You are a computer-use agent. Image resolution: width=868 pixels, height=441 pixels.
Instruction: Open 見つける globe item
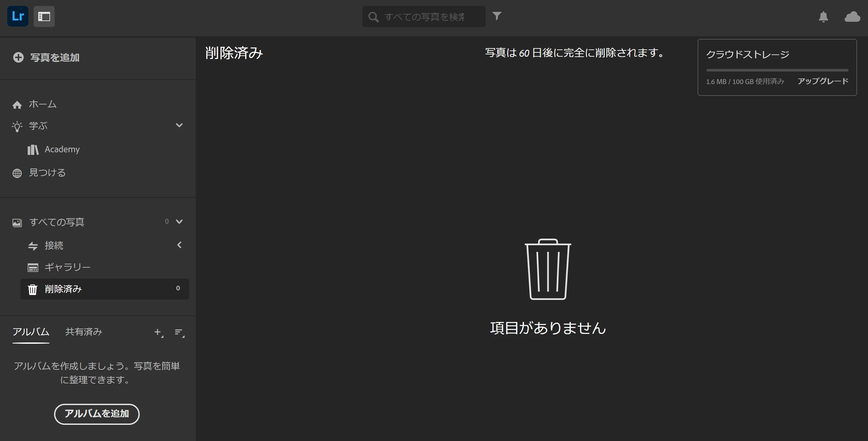[x=47, y=173]
